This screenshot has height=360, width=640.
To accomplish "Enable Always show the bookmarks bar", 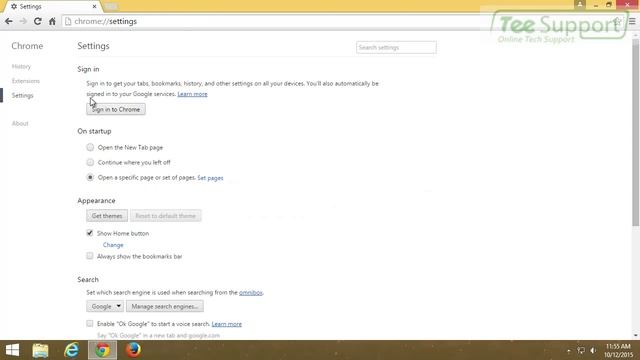I will (90, 256).
